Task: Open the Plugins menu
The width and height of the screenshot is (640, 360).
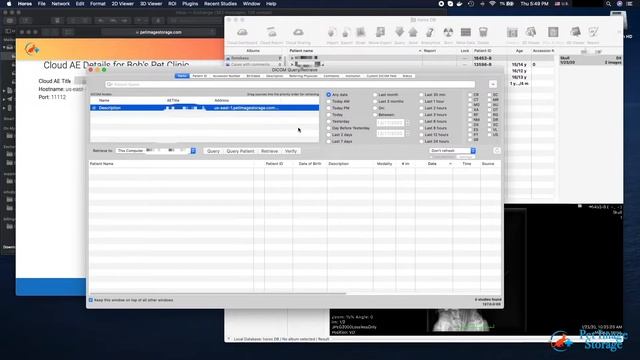Action: (190, 4)
